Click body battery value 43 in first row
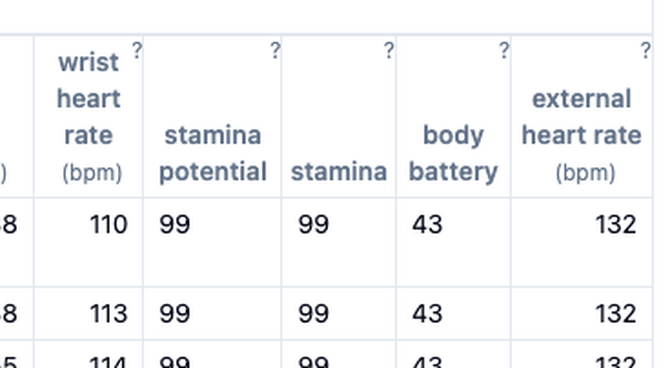The height and width of the screenshot is (368, 670). coord(427,224)
